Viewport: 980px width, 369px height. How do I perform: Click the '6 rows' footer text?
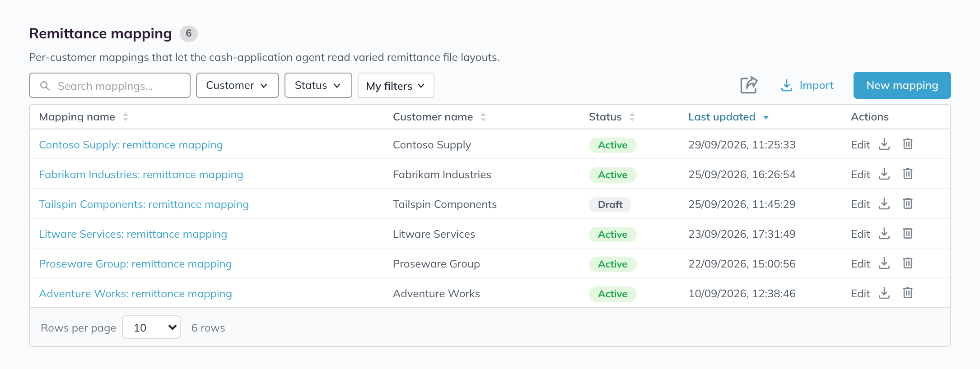tap(208, 328)
